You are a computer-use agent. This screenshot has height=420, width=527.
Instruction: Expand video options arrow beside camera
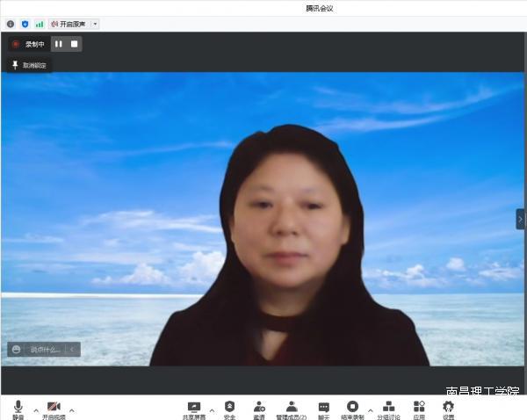coord(72,409)
